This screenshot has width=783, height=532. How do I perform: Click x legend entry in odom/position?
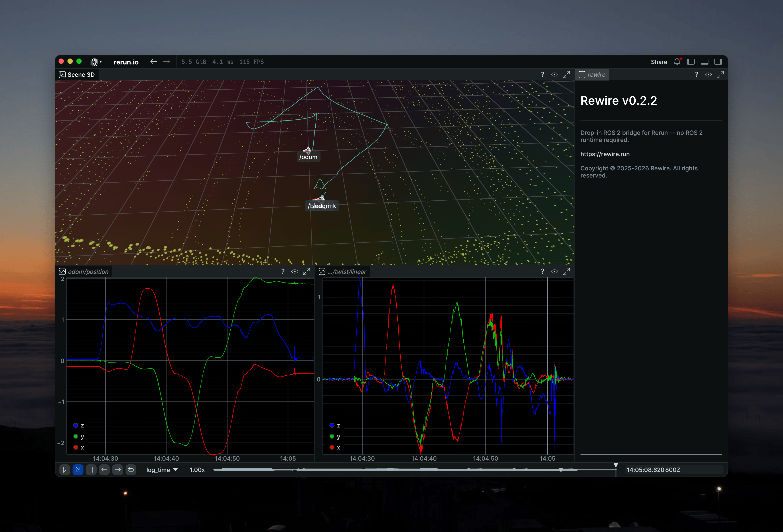pos(79,447)
